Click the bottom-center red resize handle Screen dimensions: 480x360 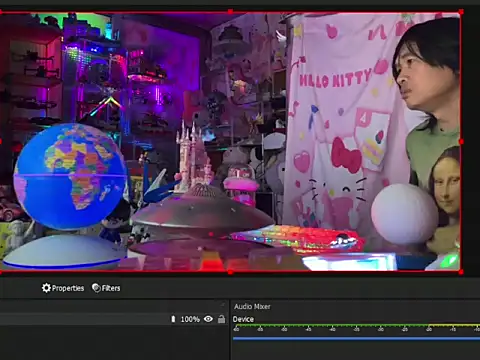coord(230,272)
